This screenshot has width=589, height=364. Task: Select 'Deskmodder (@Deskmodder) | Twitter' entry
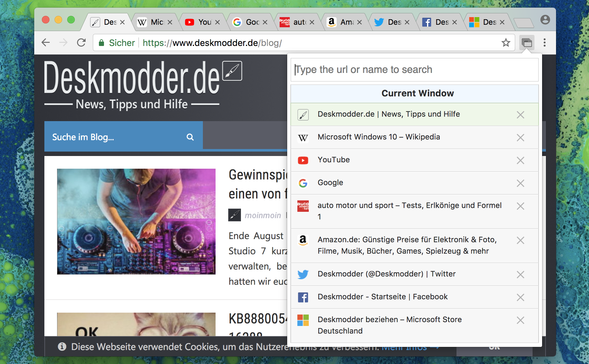tap(415, 274)
